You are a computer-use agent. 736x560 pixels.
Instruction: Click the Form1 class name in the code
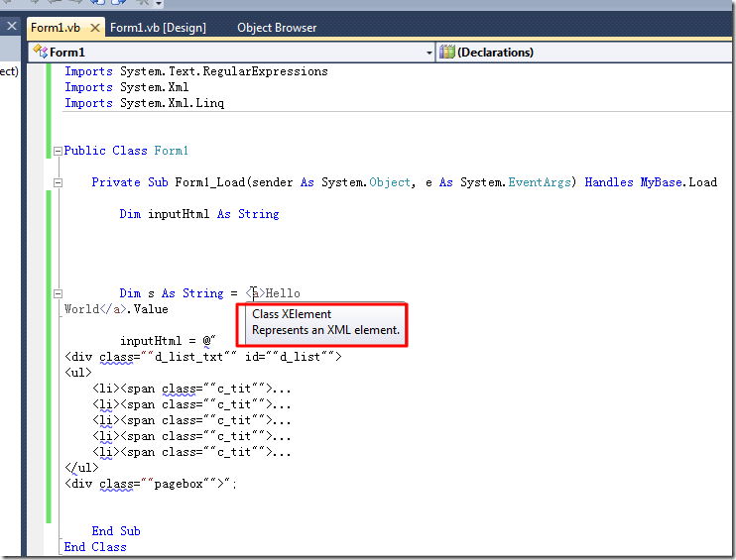[172, 151]
